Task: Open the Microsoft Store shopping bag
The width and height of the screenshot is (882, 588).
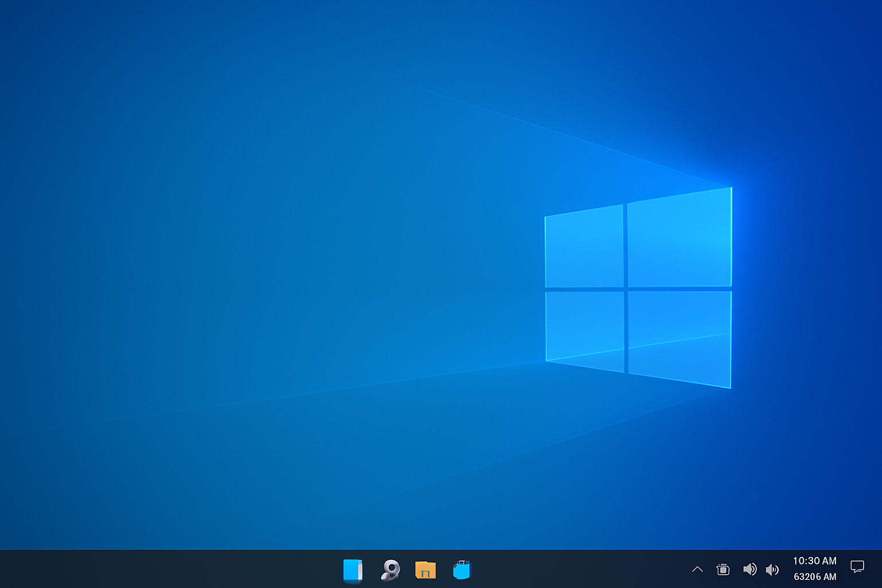Action: [462, 570]
